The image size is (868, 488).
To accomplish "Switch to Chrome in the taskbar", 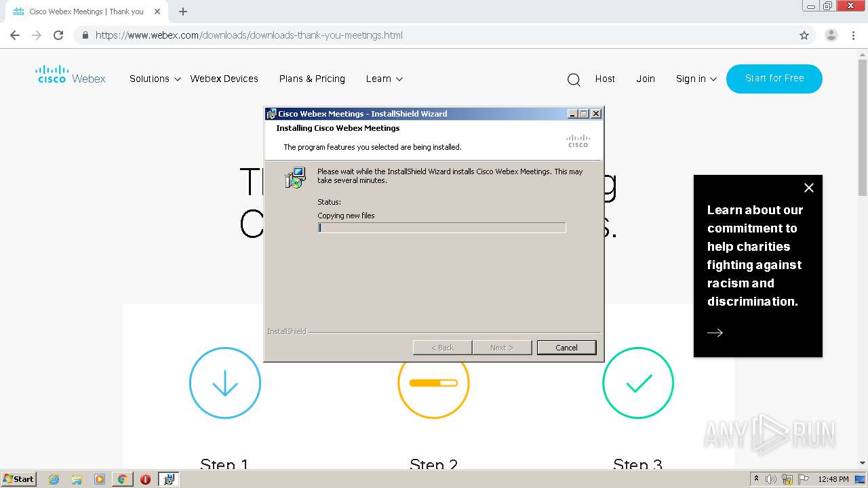I will click(122, 479).
